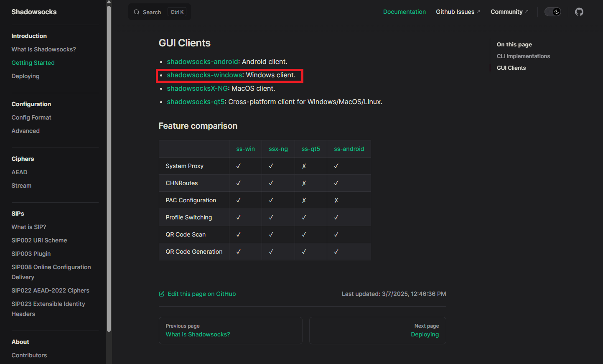
Task: Click ss-win table header link
Action: pos(245,149)
